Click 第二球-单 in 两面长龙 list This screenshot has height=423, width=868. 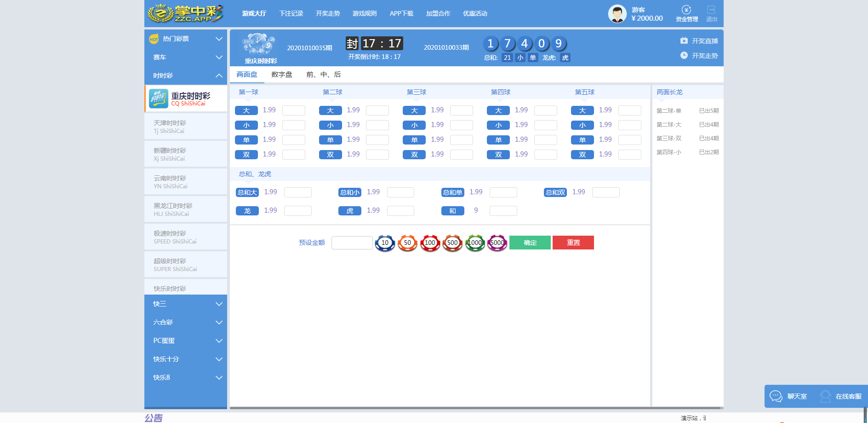tap(669, 111)
